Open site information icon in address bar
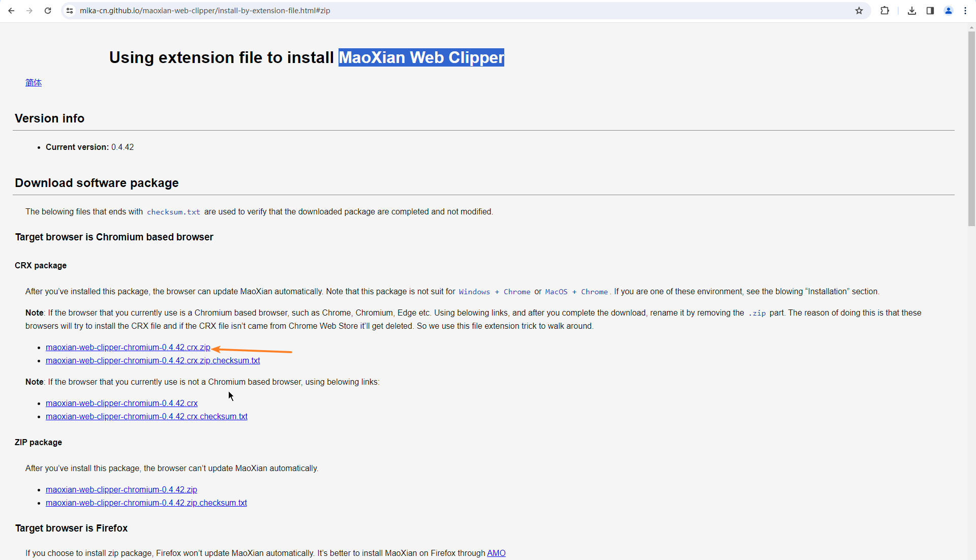Image resolution: width=976 pixels, height=560 pixels. 70,11
